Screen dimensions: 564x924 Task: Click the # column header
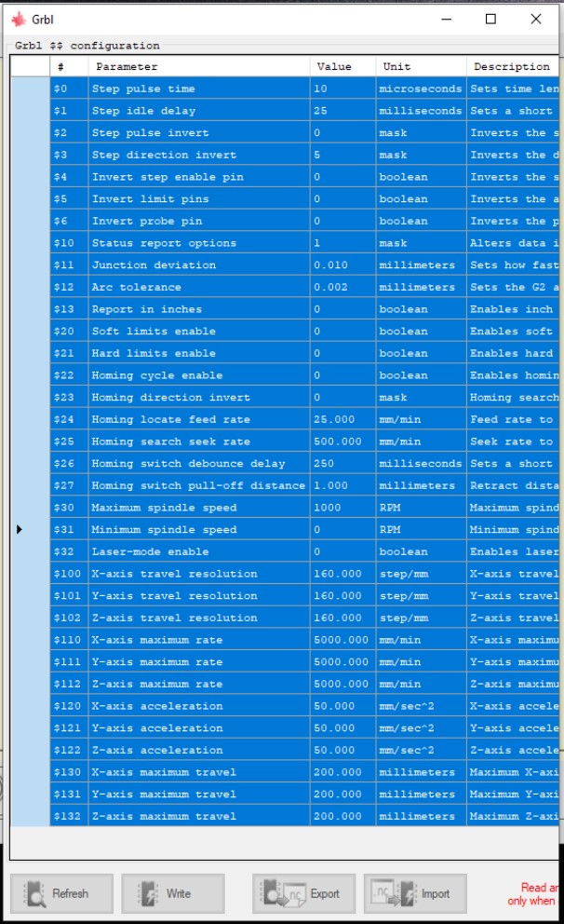(x=70, y=66)
